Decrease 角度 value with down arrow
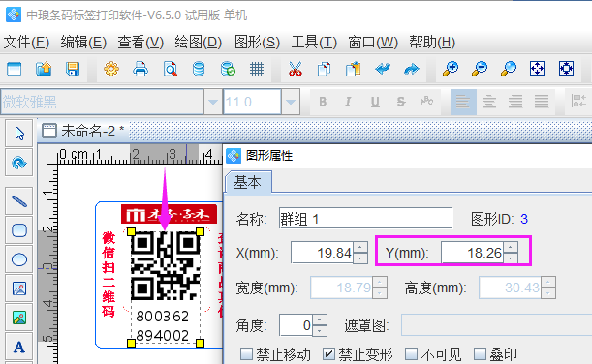This screenshot has height=364, width=592. point(320,330)
